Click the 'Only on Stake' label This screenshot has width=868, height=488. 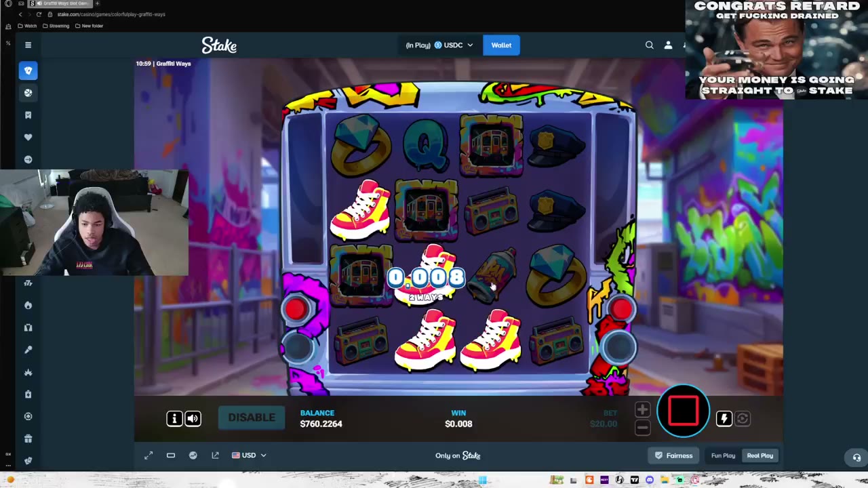(x=458, y=455)
